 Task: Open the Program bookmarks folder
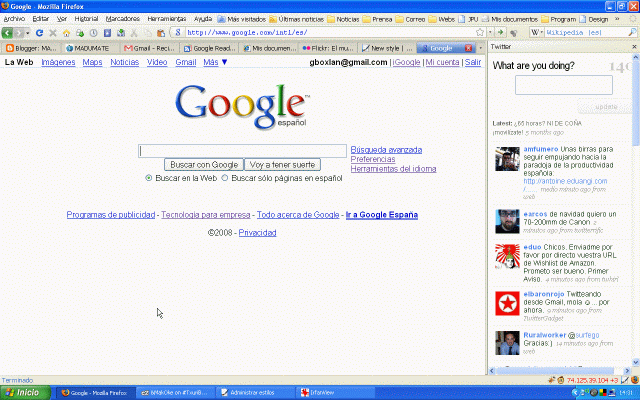[x=558, y=19]
